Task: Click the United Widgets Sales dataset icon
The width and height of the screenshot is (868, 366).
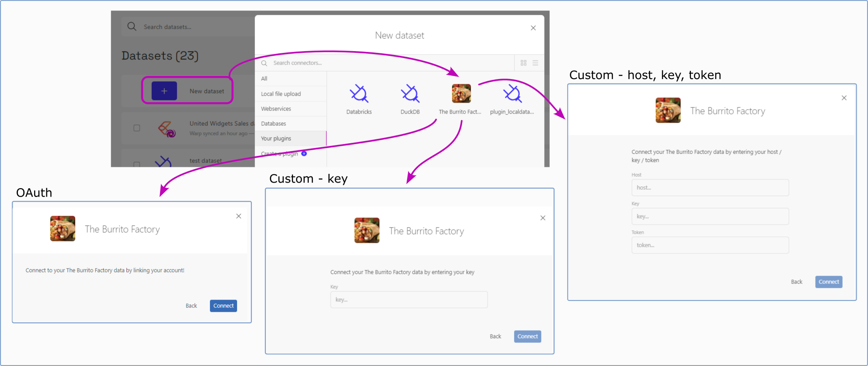Action: pos(167,128)
